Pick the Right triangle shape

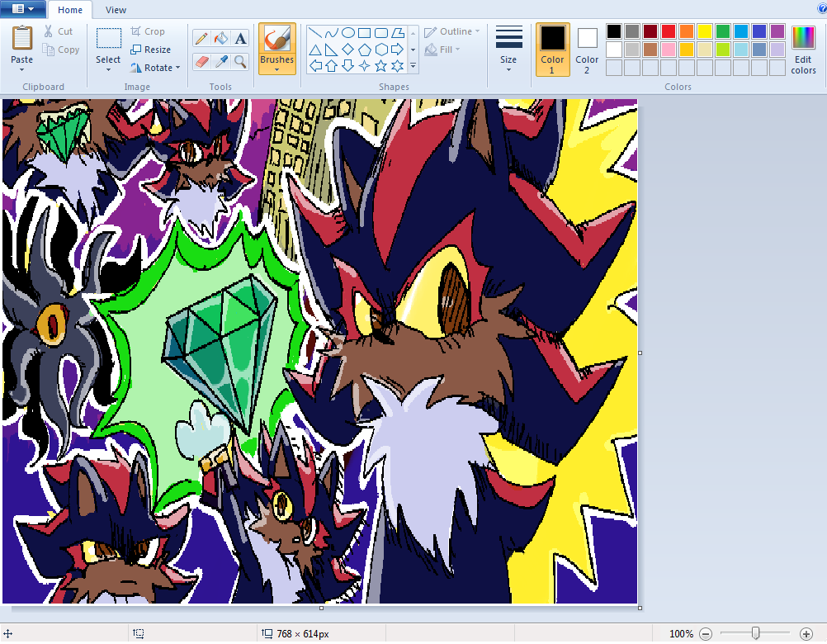pyautogui.click(x=331, y=50)
